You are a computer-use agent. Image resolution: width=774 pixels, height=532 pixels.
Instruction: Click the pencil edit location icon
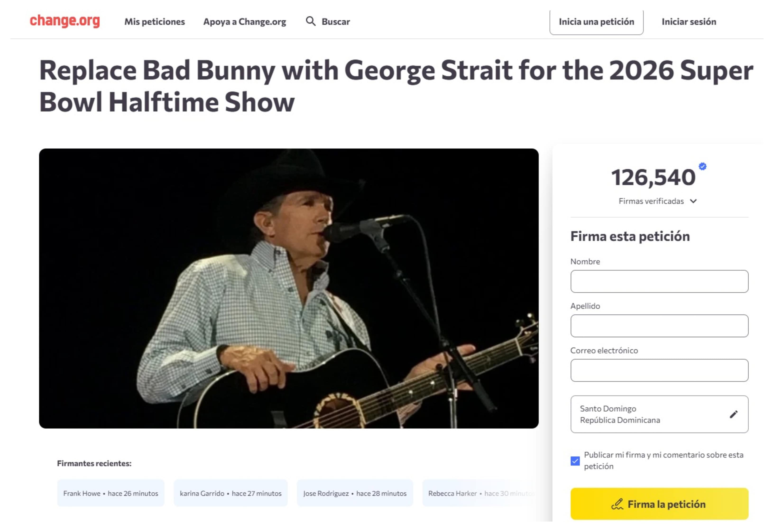(733, 414)
